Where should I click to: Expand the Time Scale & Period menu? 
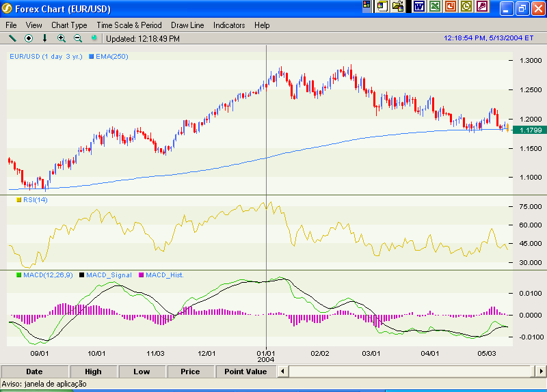[x=129, y=25]
